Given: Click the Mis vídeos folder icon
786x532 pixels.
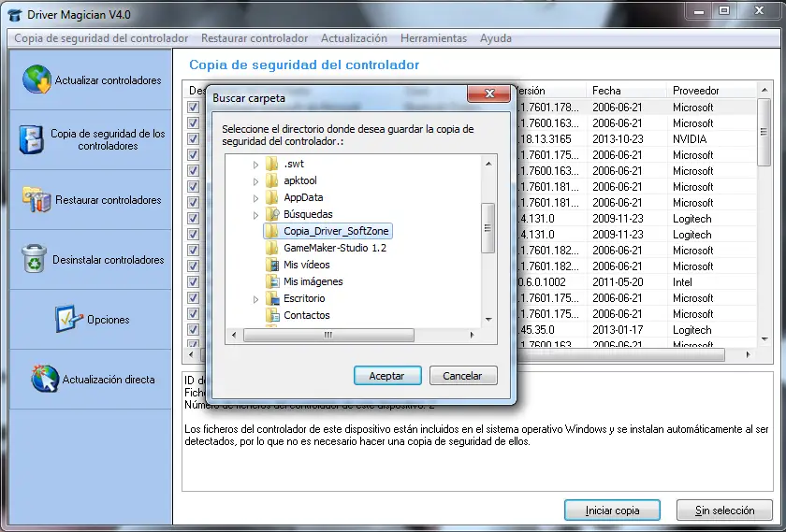Looking at the screenshot, I should point(271,265).
